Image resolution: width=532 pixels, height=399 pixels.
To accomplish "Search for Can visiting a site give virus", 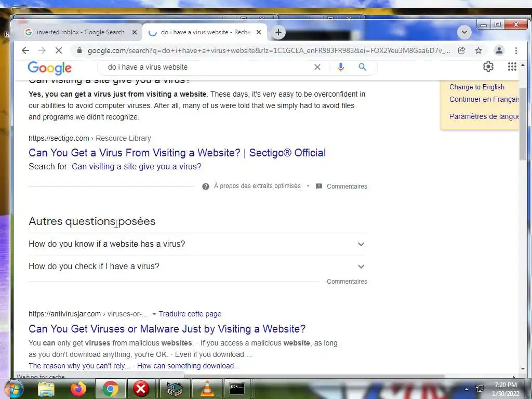I will (x=137, y=167).
